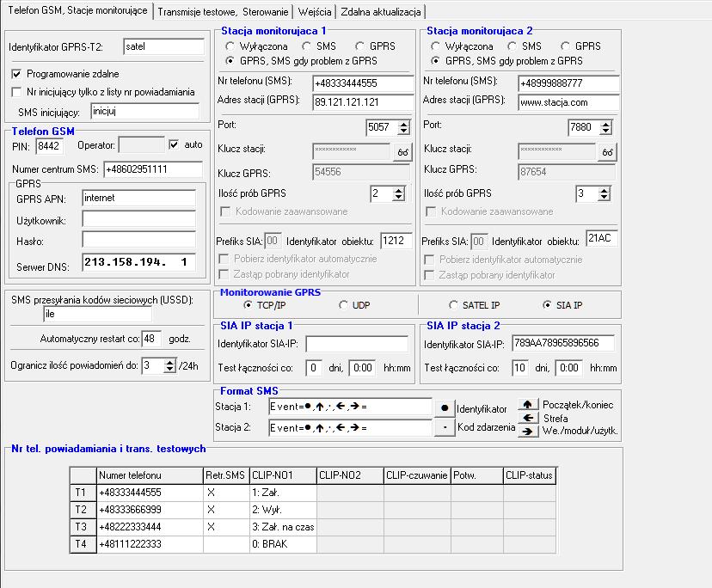Image resolution: width=712 pixels, height=588 pixels.
Task: Click SIA IP stacja 2 identifier field
Action: (x=563, y=343)
